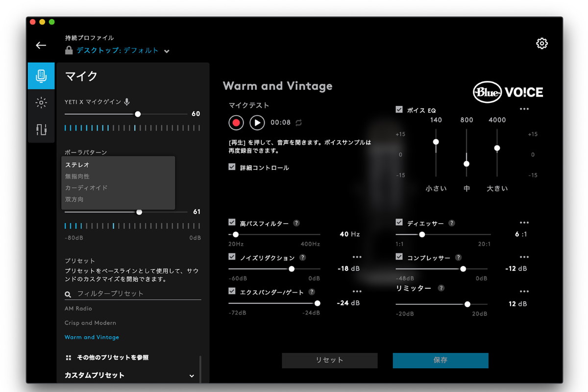Disable the 詳細コントロール checkbox
The image size is (588, 392).
point(232,167)
